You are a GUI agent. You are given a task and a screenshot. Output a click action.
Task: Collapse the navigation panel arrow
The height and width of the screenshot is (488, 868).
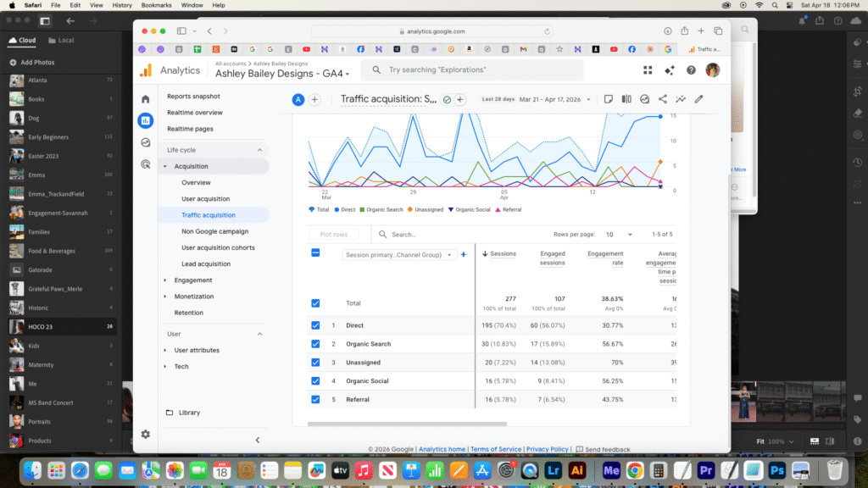pos(258,441)
